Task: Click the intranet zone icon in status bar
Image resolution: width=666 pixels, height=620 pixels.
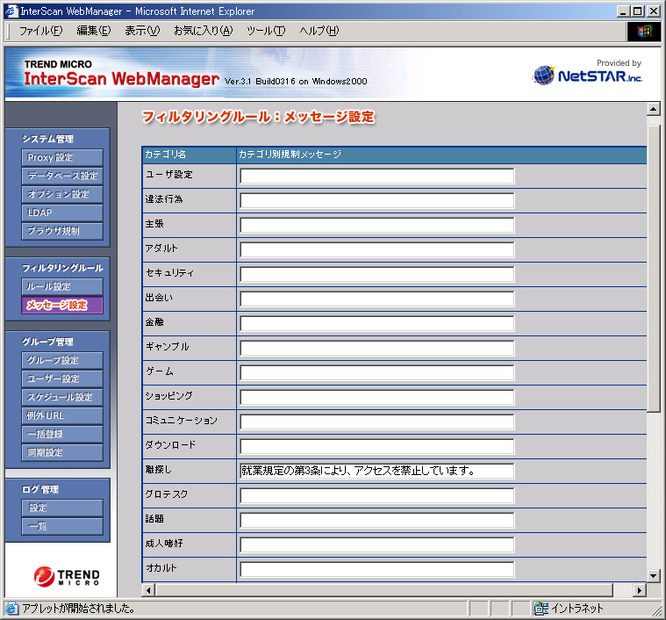Action: pos(541,608)
